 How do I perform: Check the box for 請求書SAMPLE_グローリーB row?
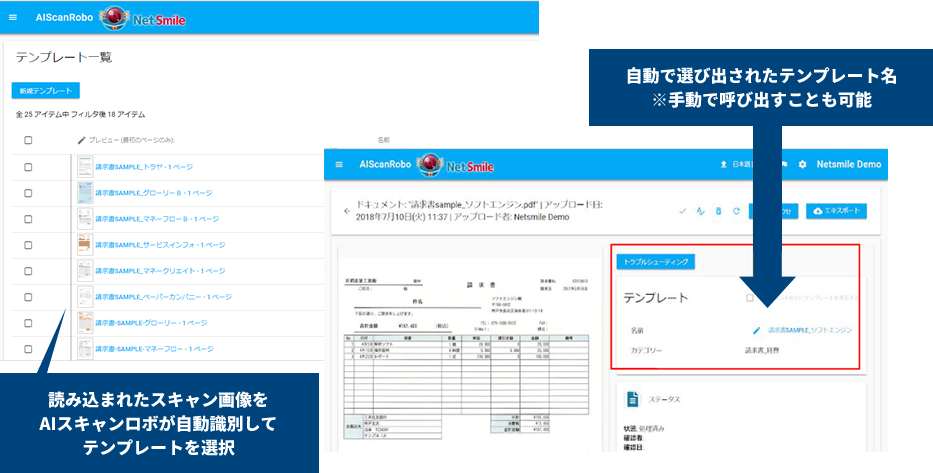[28, 193]
